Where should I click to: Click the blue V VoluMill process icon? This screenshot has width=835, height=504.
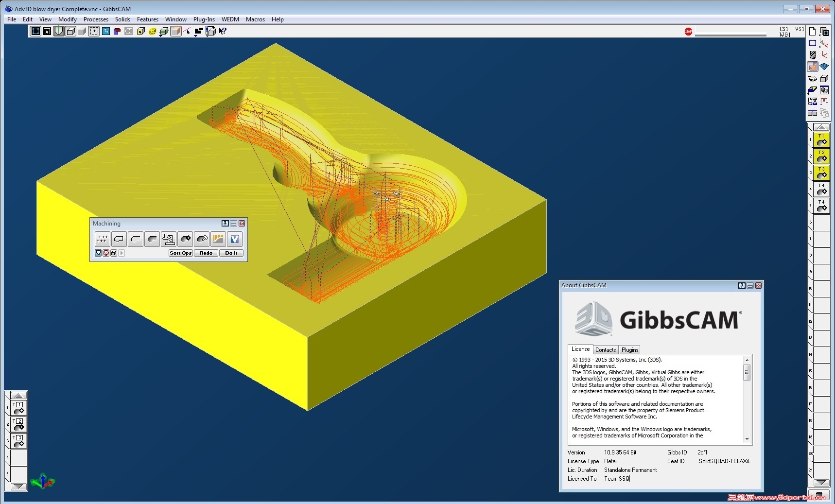click(x=235, y=239)
